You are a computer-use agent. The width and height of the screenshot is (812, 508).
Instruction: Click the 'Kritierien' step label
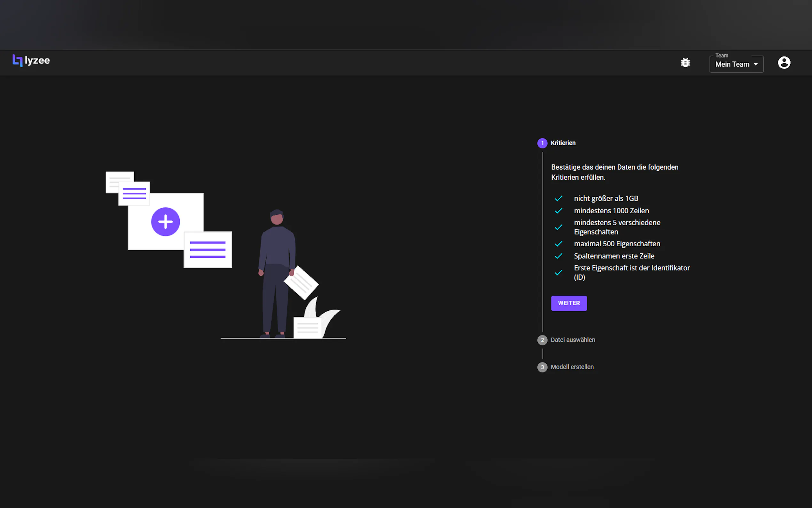click(563, 143)
